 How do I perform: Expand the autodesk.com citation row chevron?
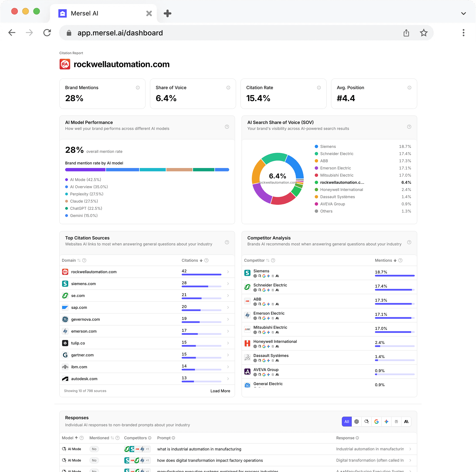coord(228,379)
